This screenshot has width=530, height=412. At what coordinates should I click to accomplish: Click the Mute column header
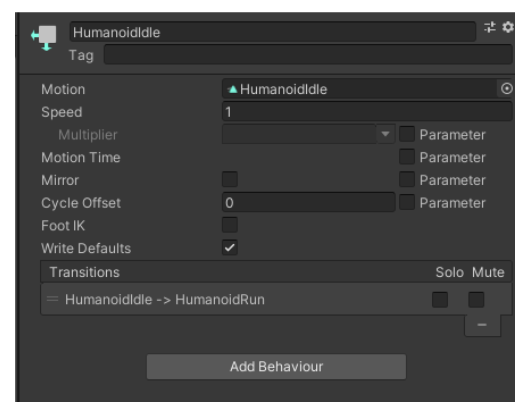click(488, 272)
